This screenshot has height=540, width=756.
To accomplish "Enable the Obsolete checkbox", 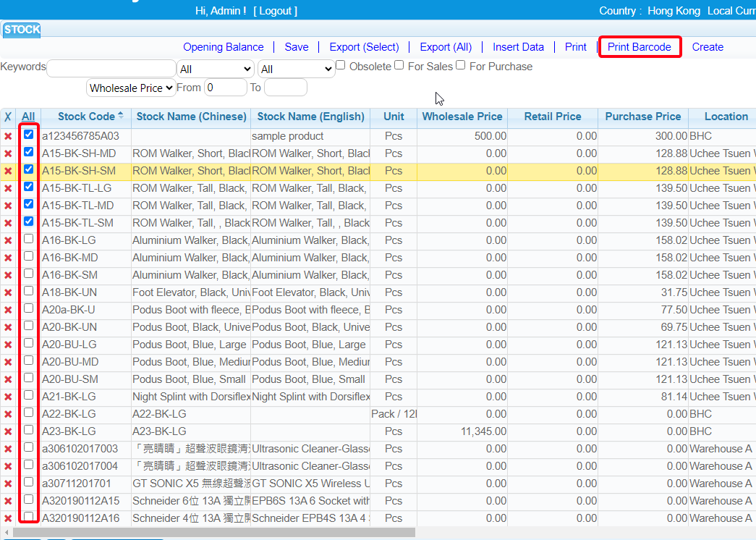I will tap(341, 66).
